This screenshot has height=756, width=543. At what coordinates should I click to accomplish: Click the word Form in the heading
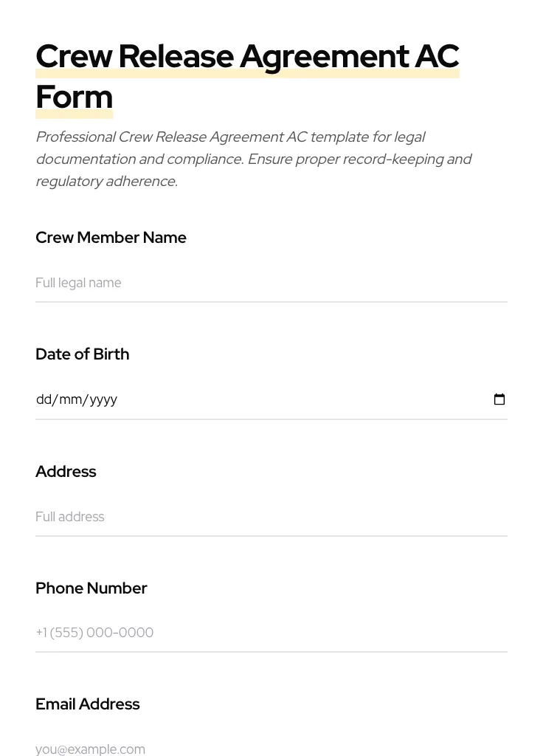pyautogui.click(x=74, y=97)
